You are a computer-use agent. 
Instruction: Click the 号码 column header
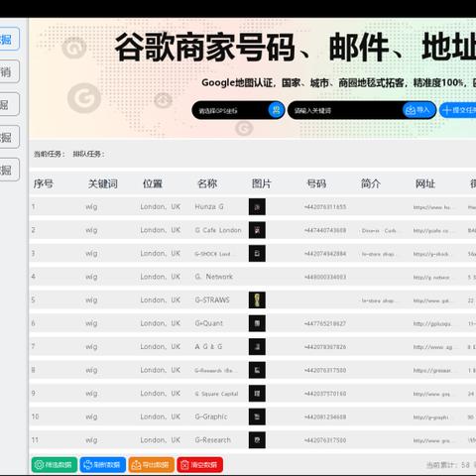point(316,183)
